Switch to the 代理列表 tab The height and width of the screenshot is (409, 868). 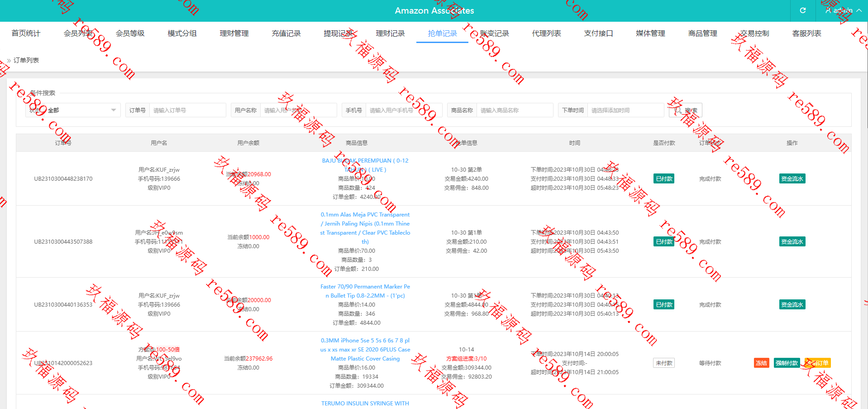(546, 33)
